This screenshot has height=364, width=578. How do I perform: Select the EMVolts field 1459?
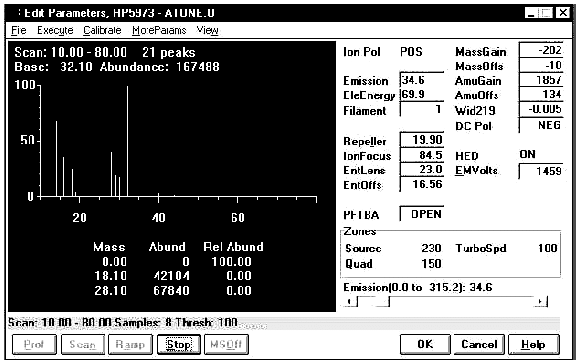pos(541,171)
